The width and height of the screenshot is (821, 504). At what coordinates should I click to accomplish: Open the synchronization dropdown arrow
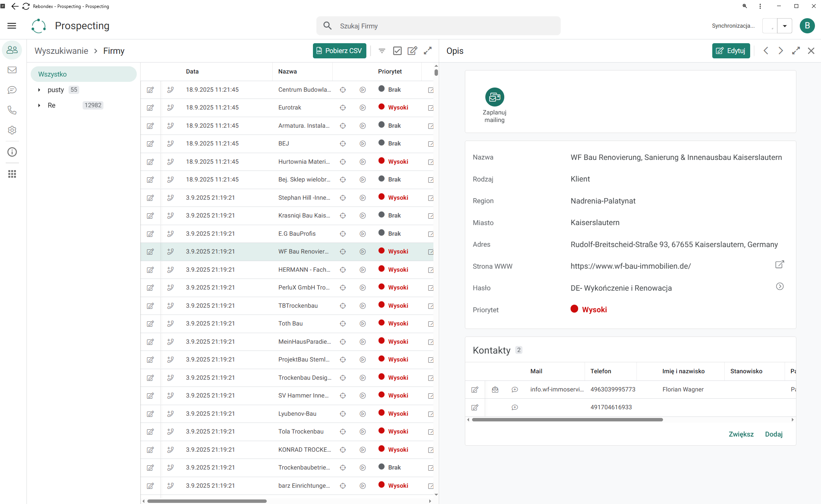pos(785,26)
